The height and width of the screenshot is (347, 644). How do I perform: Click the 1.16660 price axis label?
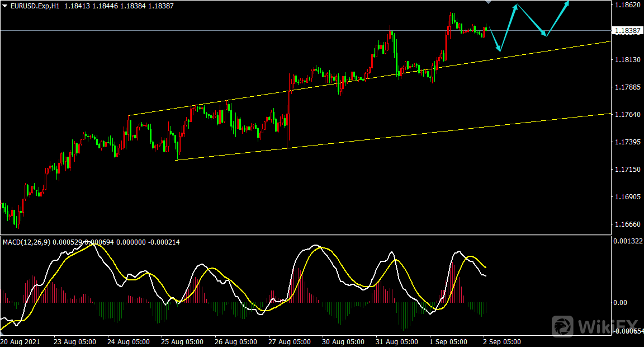627,224
